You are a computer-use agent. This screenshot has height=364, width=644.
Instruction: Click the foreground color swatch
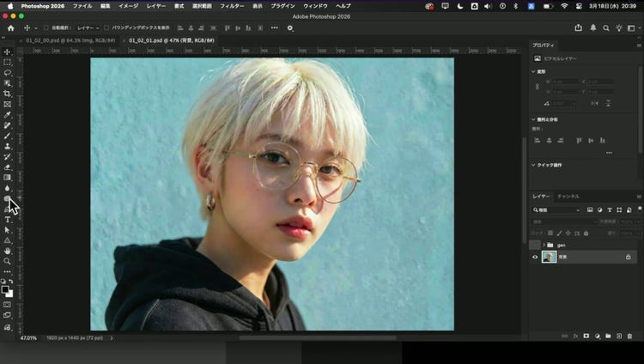[x=6, y=289]
